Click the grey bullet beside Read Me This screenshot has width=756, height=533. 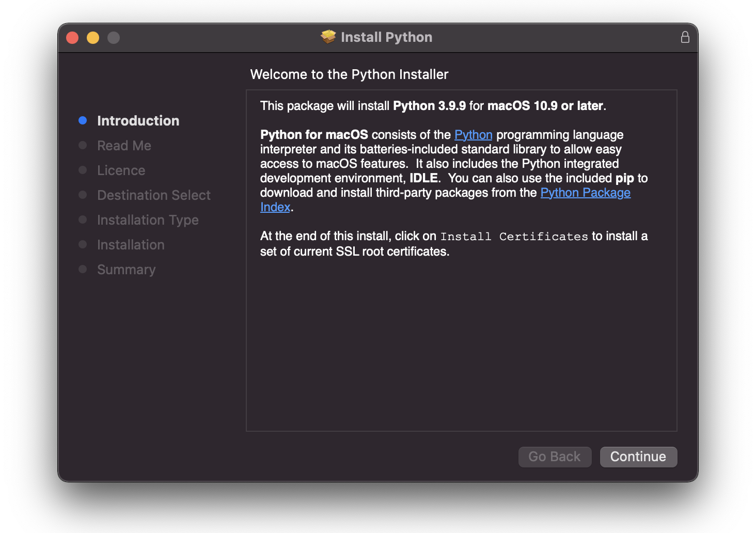click(x=83, y=145)
